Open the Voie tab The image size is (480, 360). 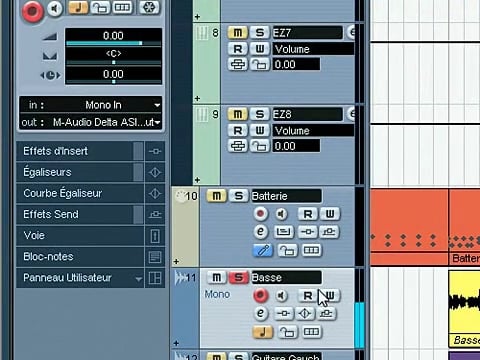coord(80,235)
